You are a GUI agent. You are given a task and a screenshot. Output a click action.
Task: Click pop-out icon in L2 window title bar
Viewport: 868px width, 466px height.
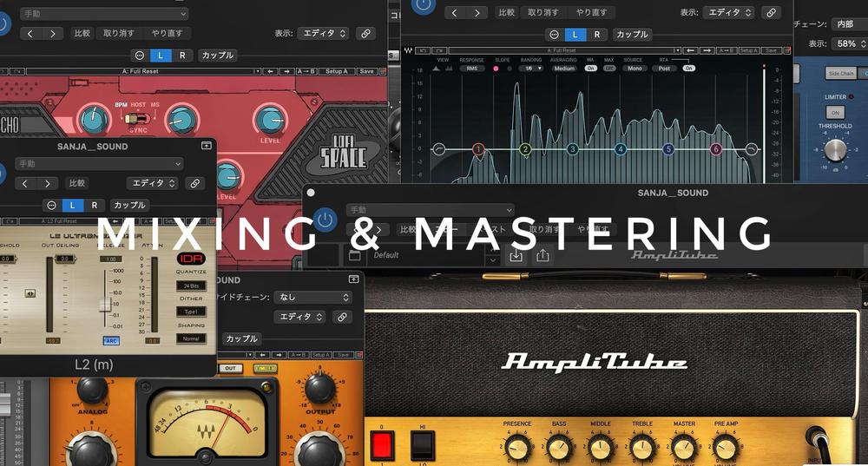[x=206, y=146]
